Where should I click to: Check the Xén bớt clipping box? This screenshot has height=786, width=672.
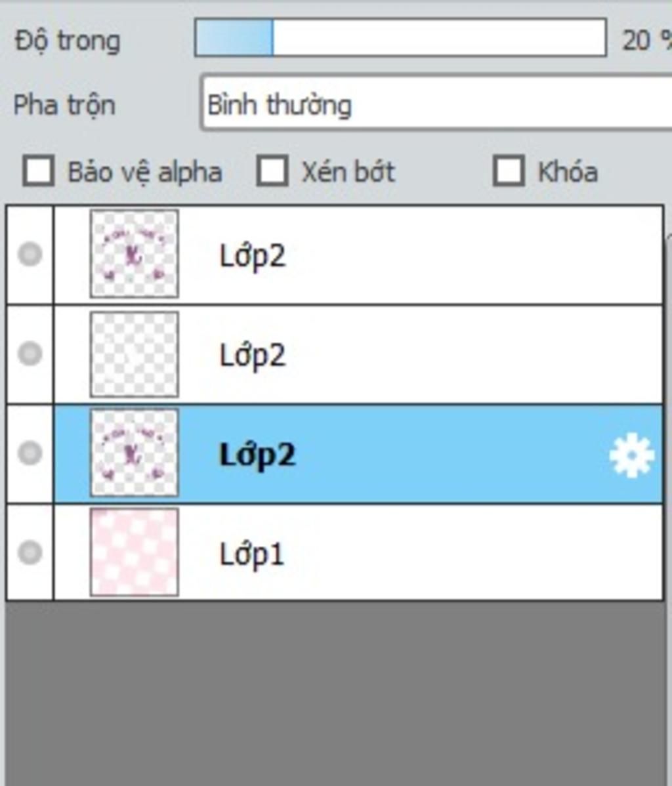click(272, 171)
